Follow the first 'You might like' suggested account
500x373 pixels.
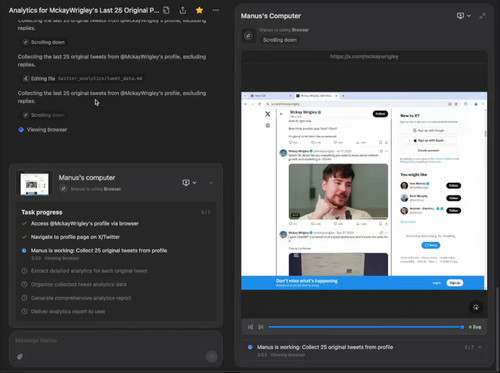[x=453, y=185]
